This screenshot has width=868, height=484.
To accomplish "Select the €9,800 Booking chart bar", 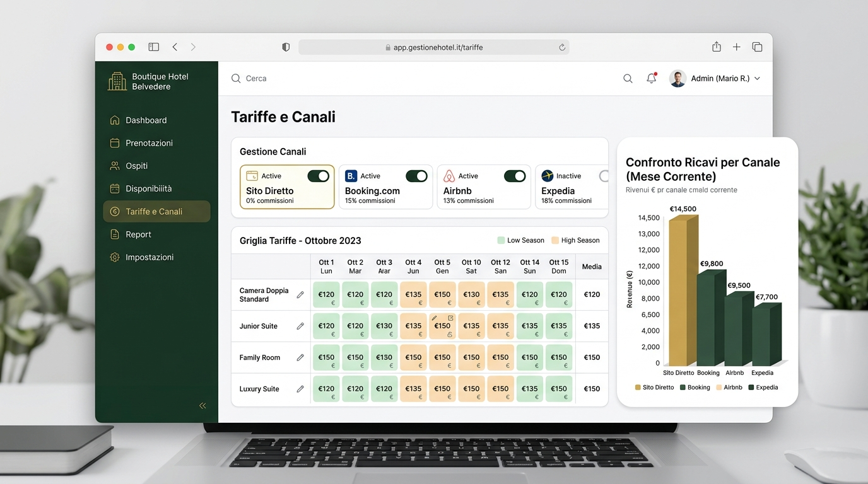I will point(711,319).
